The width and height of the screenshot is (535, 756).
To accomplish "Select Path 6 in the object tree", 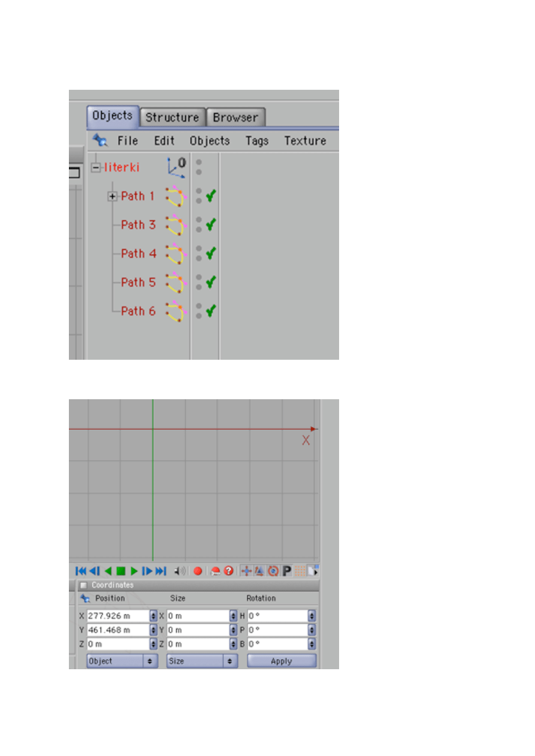I will point(138,311).
